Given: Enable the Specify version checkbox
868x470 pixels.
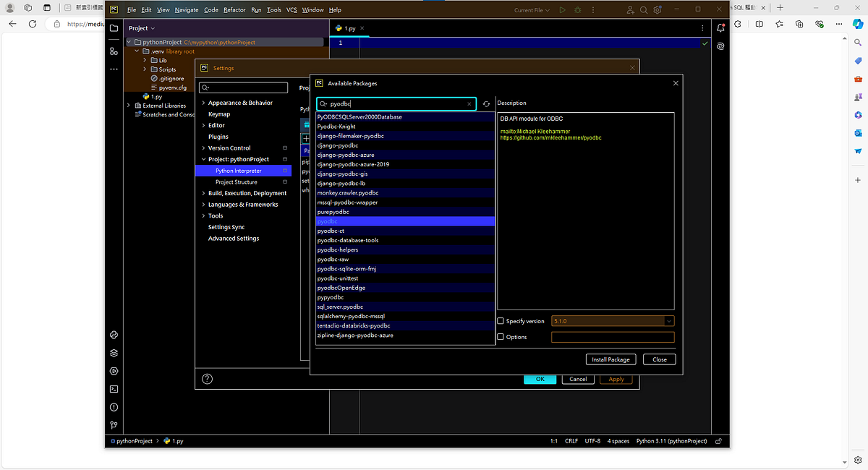Looking at the screenshot, I should tap(500, 321).
